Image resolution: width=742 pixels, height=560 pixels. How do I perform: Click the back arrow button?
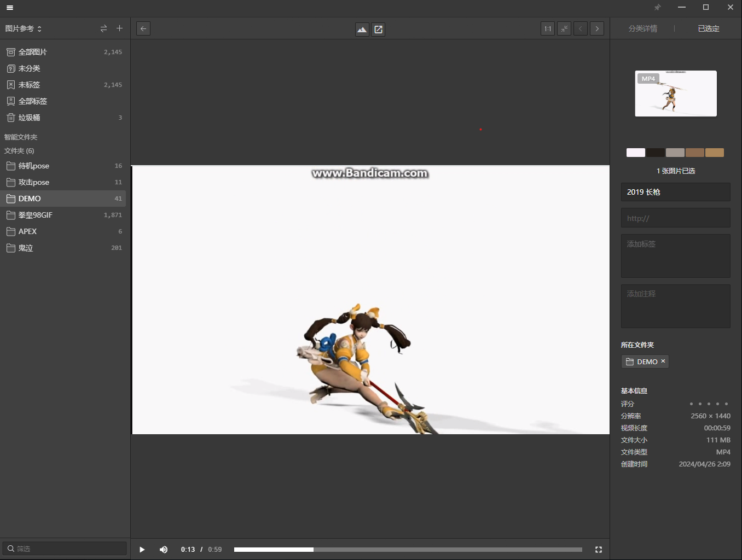click(143, 29)
